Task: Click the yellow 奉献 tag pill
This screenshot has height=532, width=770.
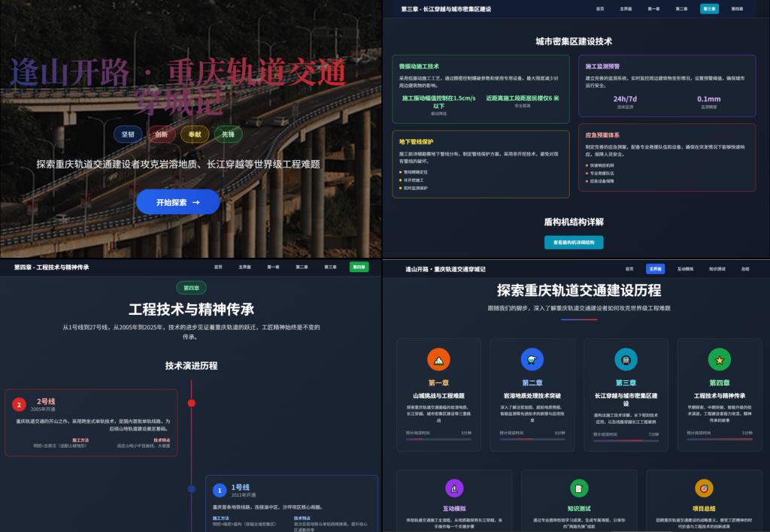Action: coord(195,135)
